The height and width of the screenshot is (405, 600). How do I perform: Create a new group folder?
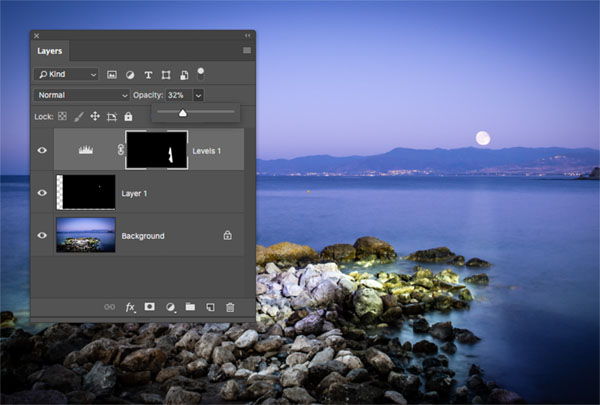[190, 307]
